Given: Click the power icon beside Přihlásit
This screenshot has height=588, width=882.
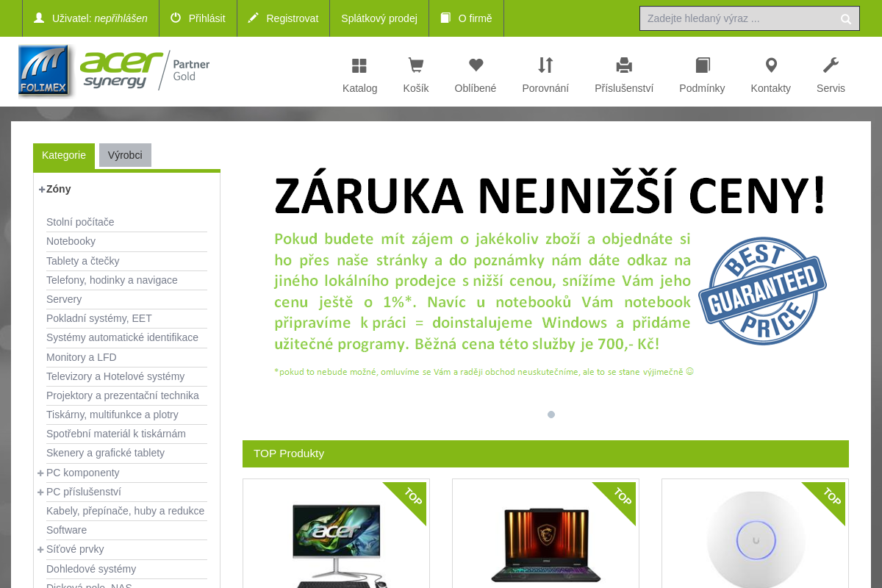Looking at the screenshot, I should (x=176, y=18).
